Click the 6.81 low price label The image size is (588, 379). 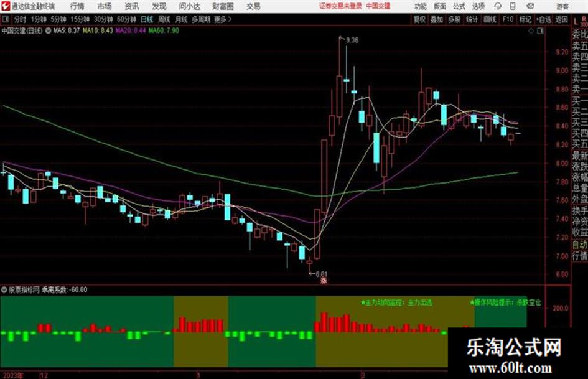click(x=321, y=274)
